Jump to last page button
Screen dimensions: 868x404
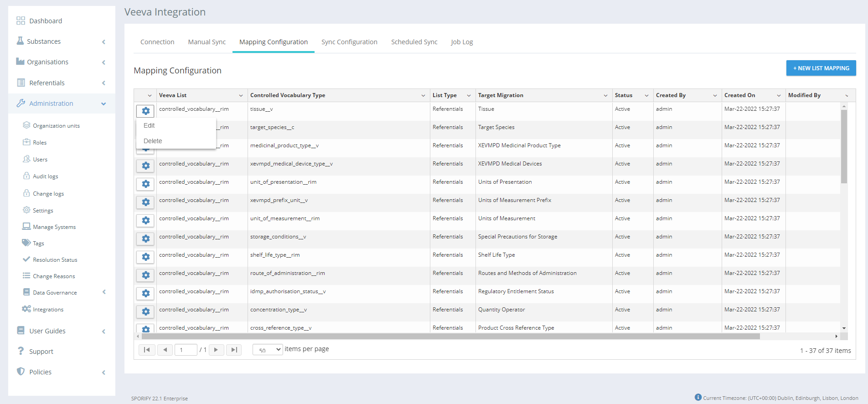[x=234, y=350]
